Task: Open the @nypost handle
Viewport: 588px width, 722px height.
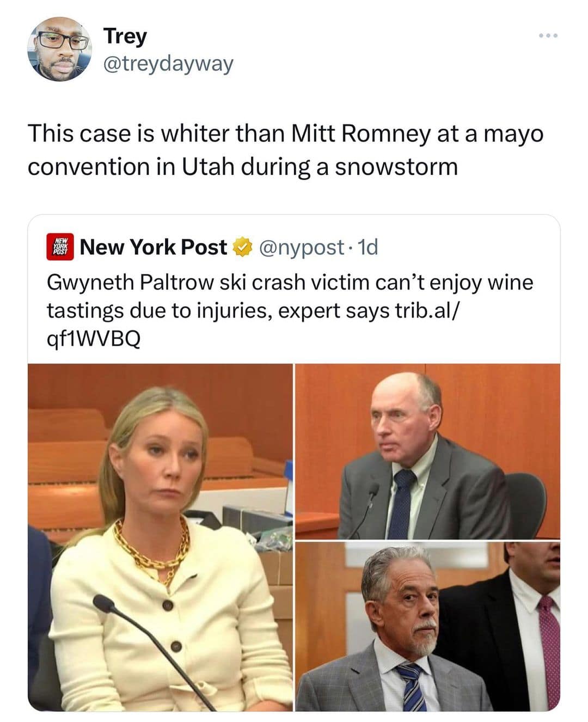Action: (302, 247)
